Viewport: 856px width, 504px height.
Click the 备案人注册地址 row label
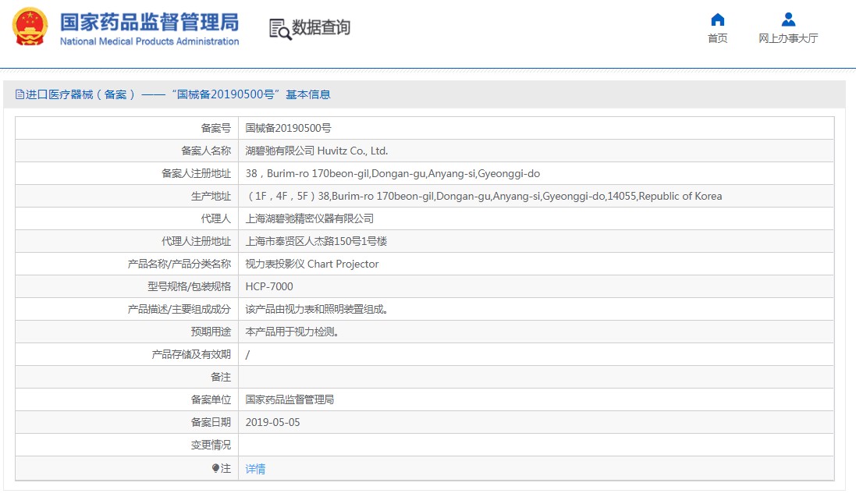pos(196,174)
